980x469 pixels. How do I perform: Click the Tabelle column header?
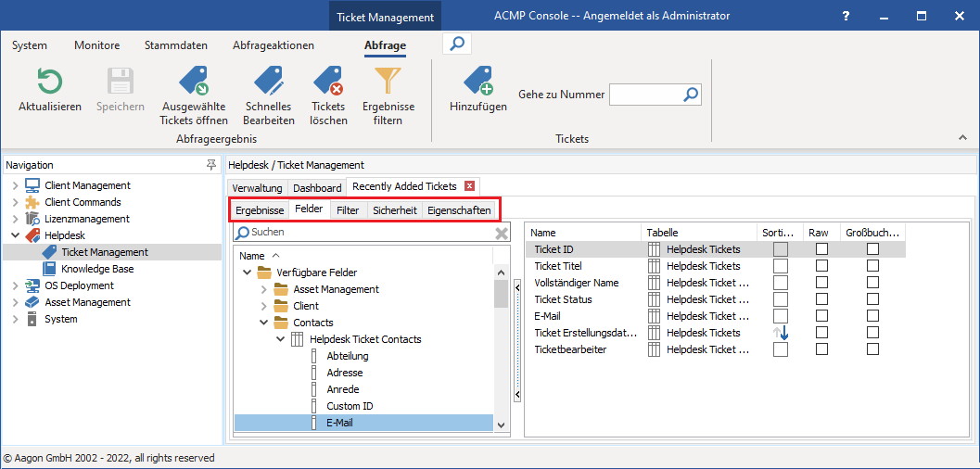(700, 233)
